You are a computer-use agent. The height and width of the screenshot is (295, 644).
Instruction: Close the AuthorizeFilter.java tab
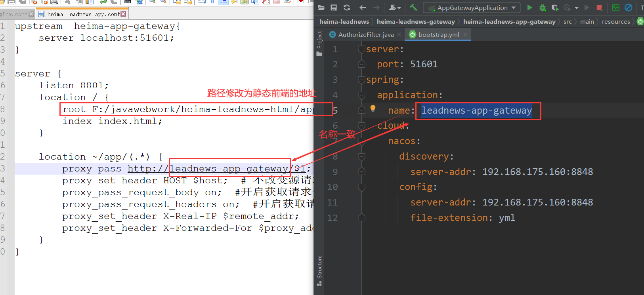[x=399, y=34]
